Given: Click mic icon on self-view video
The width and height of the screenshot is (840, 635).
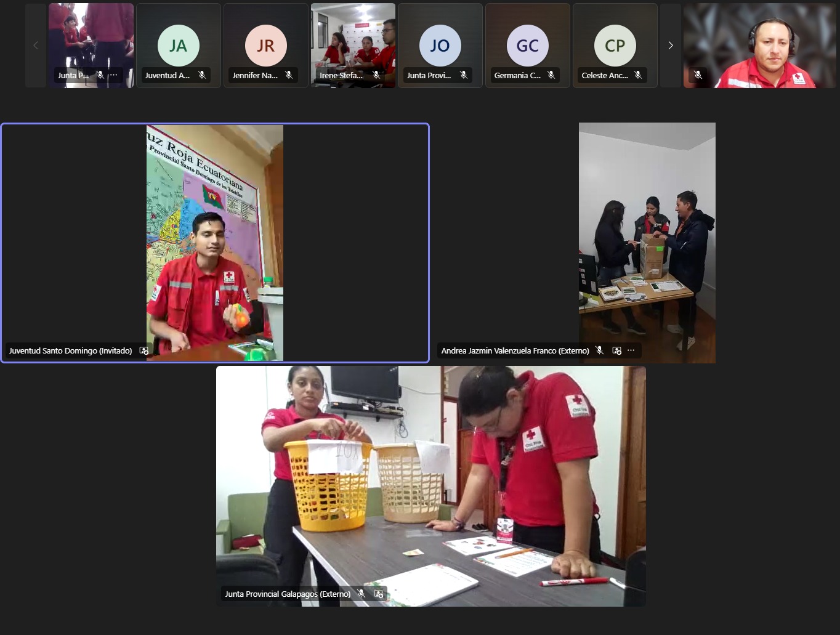Looking at the screenshot, I should pyautogui.click(x=698, y=75).
